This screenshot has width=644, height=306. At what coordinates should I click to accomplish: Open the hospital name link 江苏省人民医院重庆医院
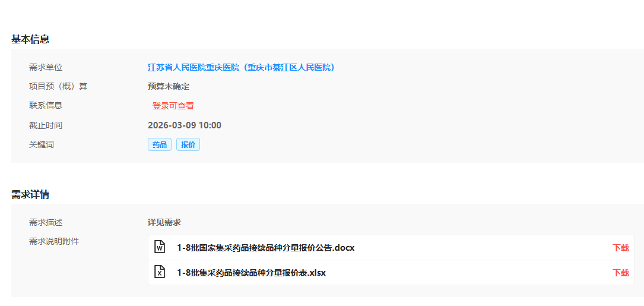coord(242,67)
